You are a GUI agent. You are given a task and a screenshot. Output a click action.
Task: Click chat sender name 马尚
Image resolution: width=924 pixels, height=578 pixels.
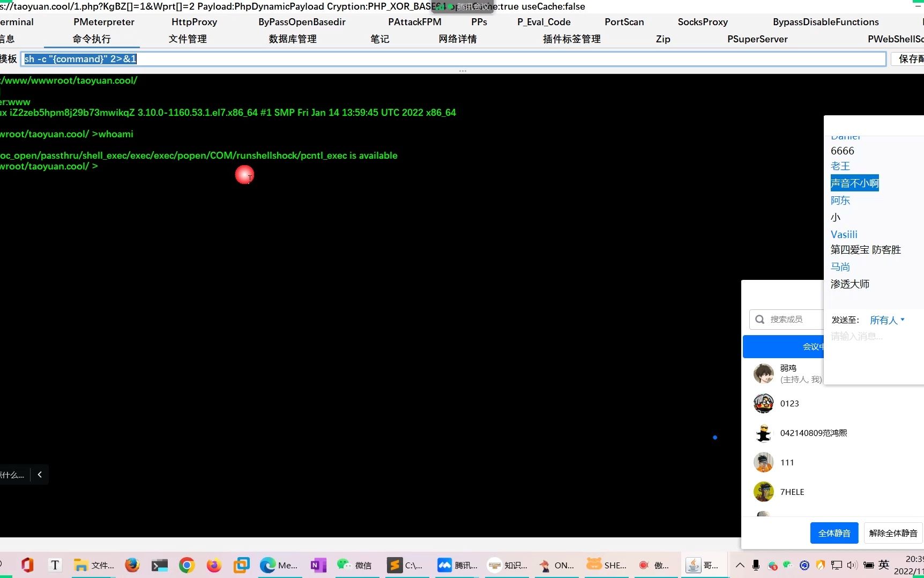pyautogui.click(x=840, y=267)
